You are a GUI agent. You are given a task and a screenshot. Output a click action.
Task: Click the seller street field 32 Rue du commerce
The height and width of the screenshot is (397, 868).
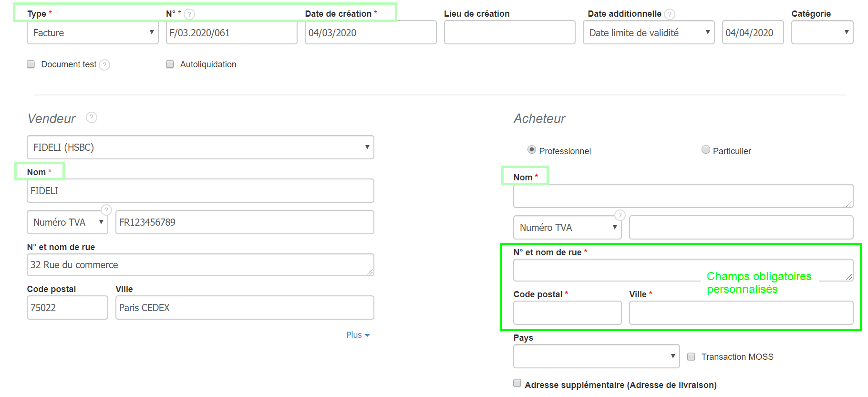coord(200,265)
